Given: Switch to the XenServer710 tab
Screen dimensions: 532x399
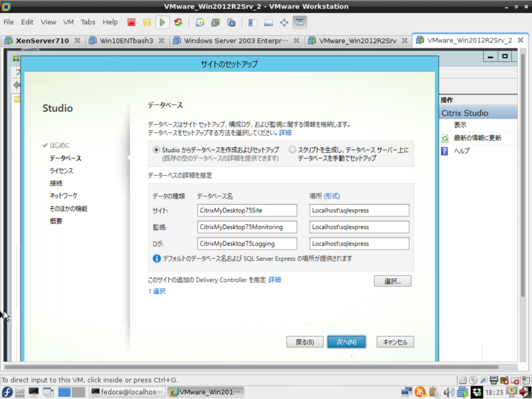Looking at the screenshot, I should coord(43,41).
